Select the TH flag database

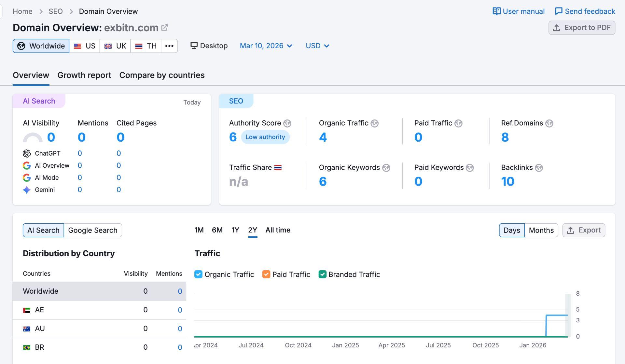pyautogui.click(x=146, y=46)
